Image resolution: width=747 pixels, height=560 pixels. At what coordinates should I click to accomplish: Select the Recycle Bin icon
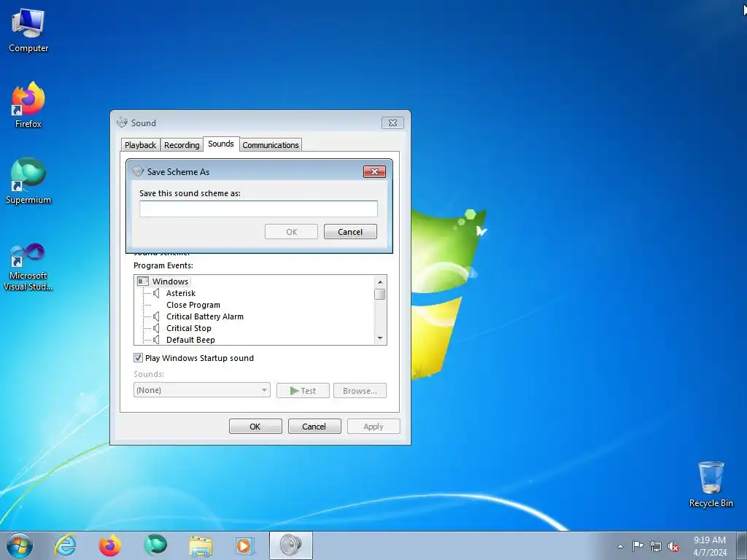click(x=711, y=484)
